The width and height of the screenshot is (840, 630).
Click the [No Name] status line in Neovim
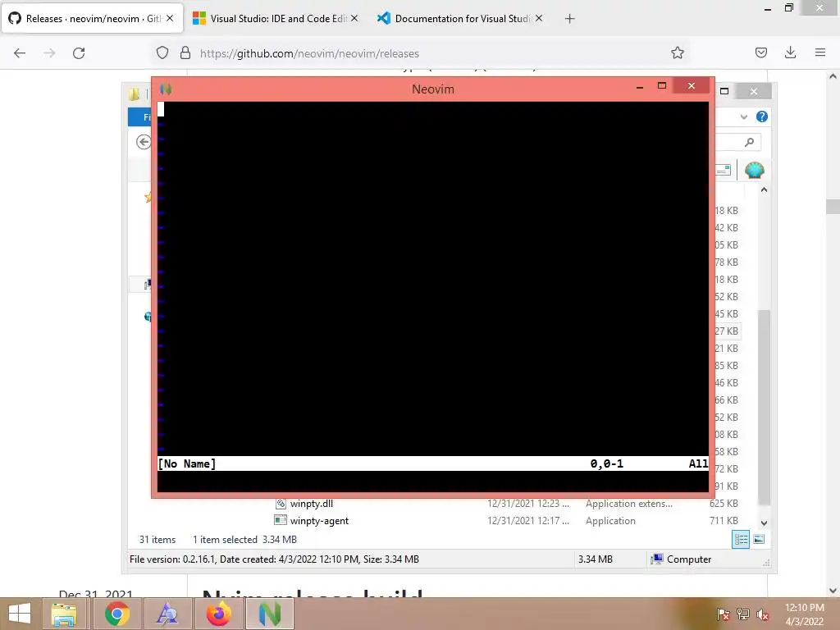(x=186, y=464)
